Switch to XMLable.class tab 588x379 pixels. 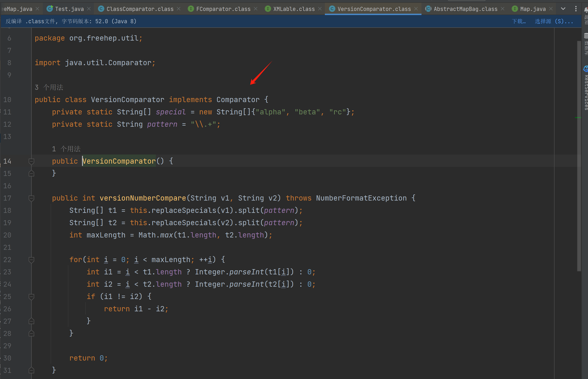[294, 9]
